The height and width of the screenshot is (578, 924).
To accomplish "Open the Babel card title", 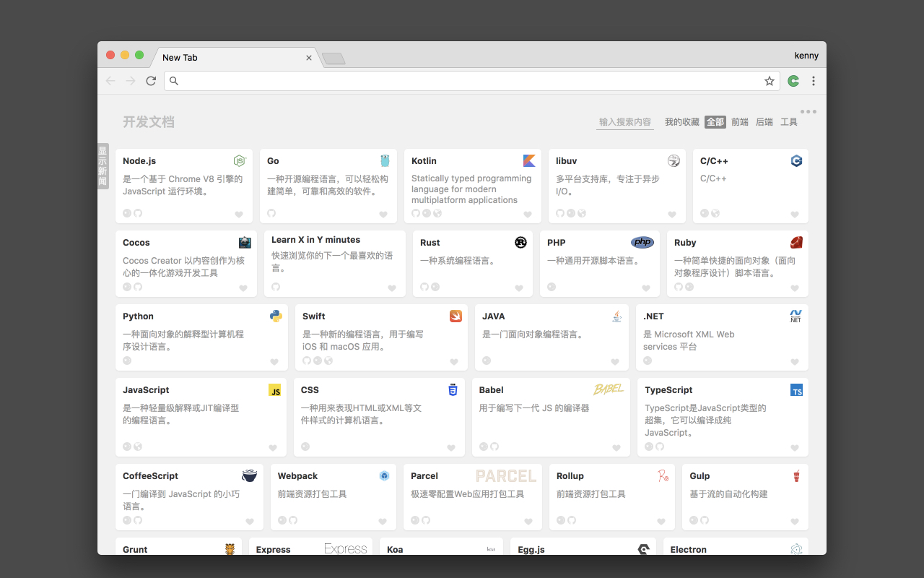I will pyautogui.click(x=492, y=390).
